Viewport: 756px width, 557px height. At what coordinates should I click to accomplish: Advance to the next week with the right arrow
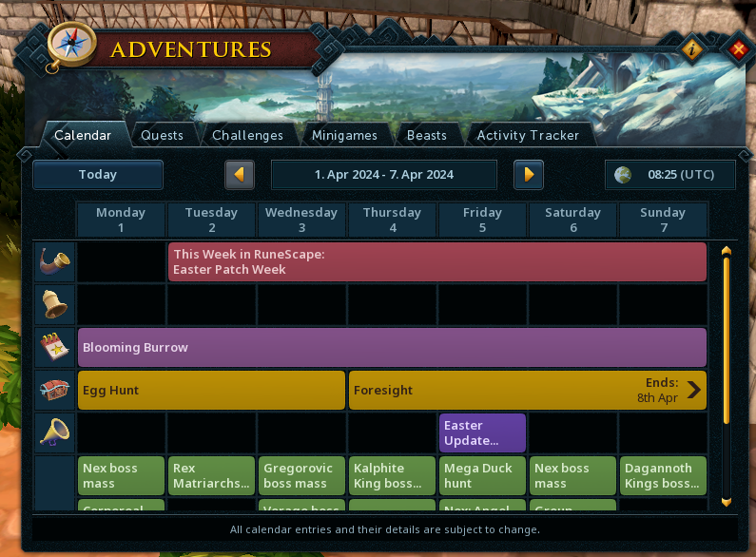[529, 175]
